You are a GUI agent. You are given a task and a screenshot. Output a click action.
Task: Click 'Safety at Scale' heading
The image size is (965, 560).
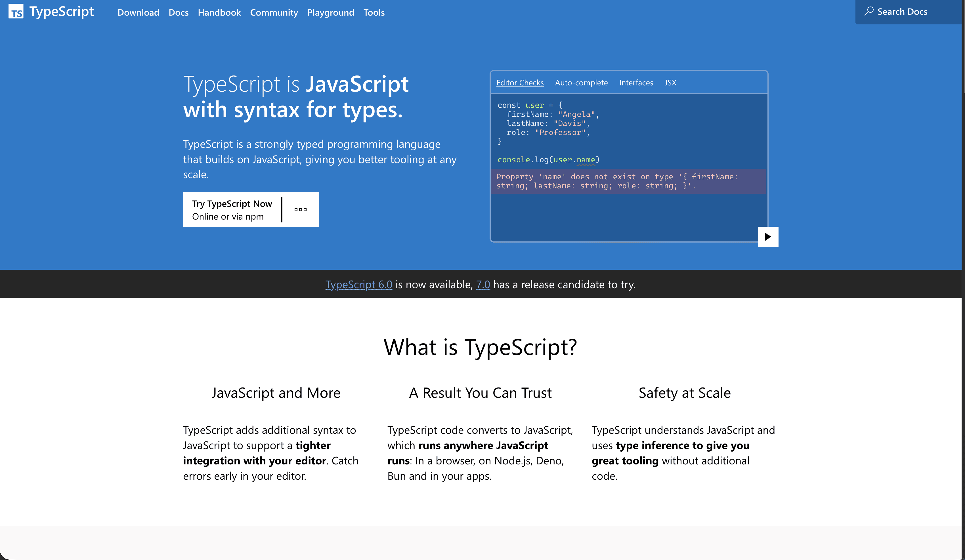coord(685,393)
